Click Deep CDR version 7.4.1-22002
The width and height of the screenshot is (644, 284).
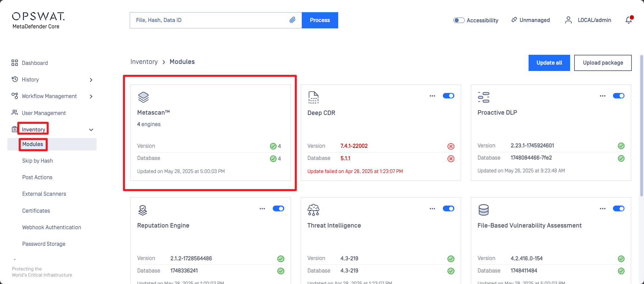point(354,146)
